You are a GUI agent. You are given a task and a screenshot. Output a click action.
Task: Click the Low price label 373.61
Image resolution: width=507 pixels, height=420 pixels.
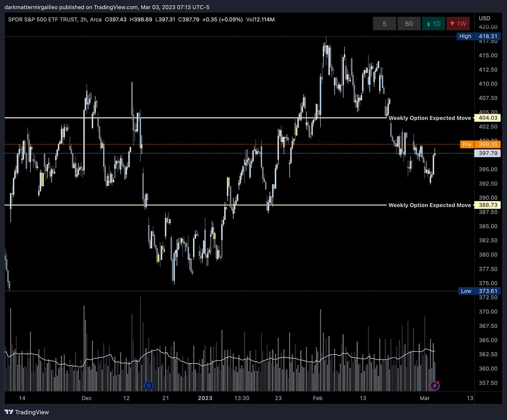[479, 291]
